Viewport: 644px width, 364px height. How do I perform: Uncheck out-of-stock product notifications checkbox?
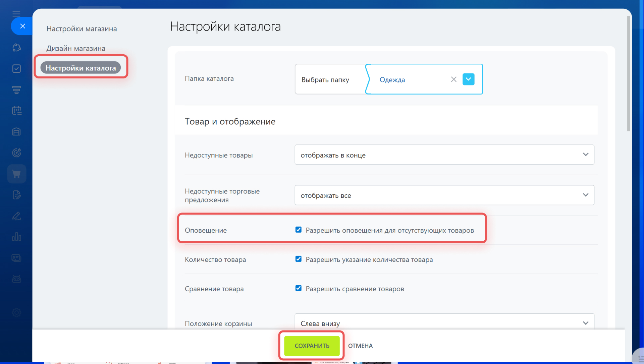(298, 230)
